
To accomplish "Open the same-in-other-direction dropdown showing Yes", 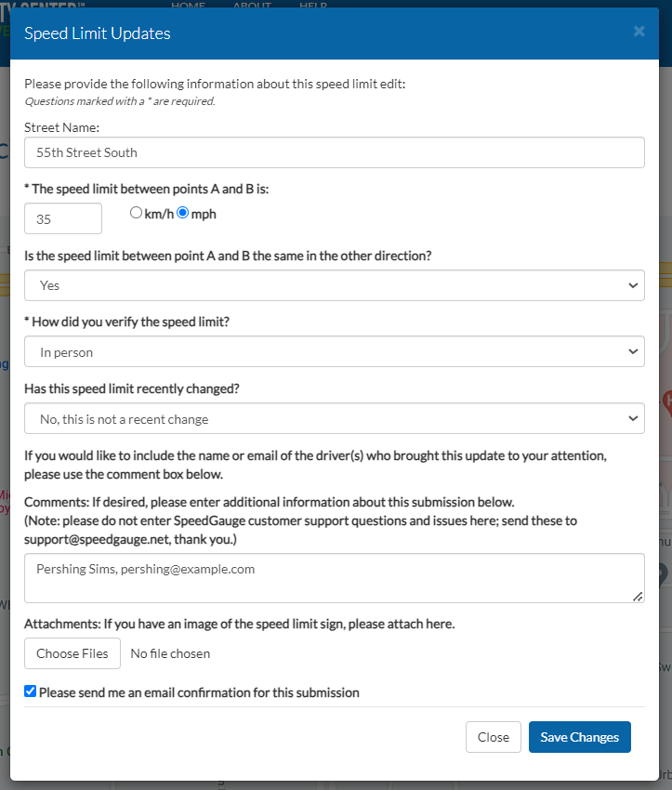I will click(x=335, y=285).
